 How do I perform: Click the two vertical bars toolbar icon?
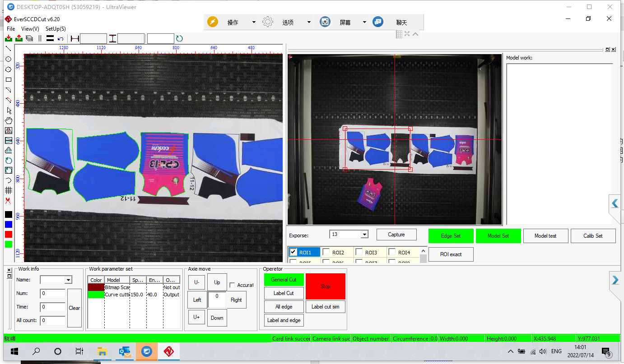(x=40, y=38)
